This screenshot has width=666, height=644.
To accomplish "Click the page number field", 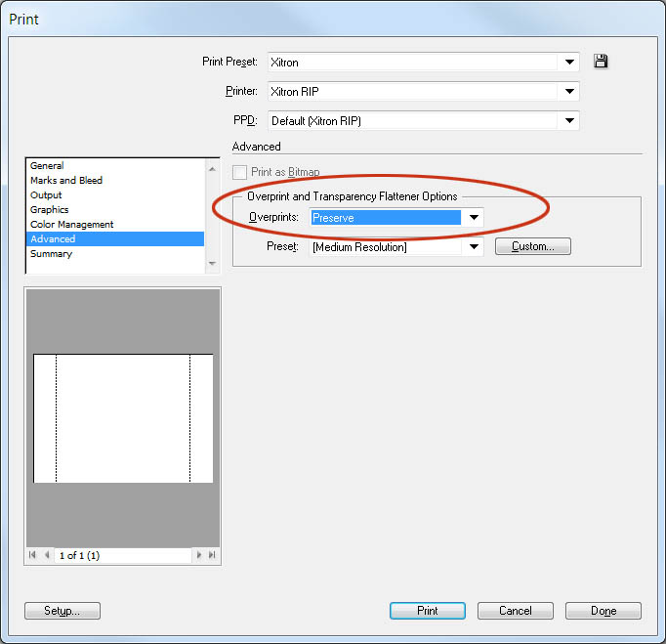I will [123, 555].
